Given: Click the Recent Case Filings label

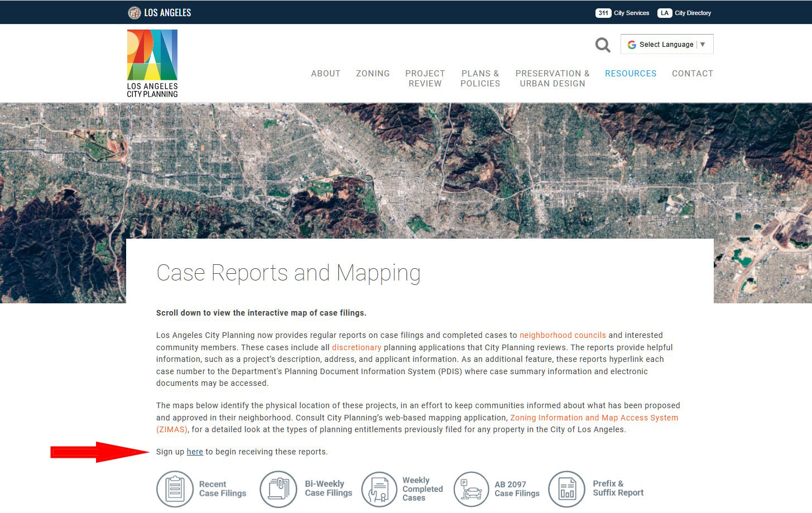Looking at the screenshot, I should pyautogui.click(x=223, y=489).
